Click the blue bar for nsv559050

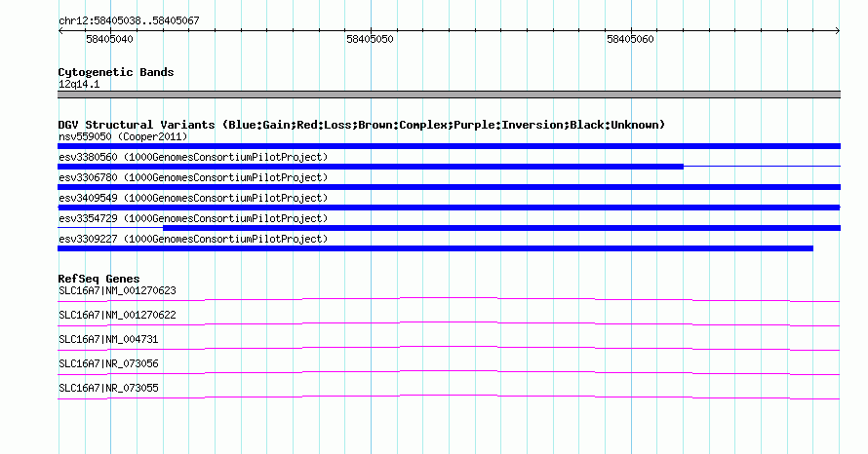pos(449,146)
